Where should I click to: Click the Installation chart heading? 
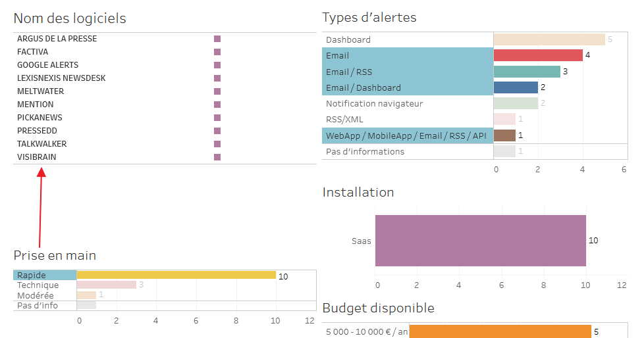click(x=358, y=192)
